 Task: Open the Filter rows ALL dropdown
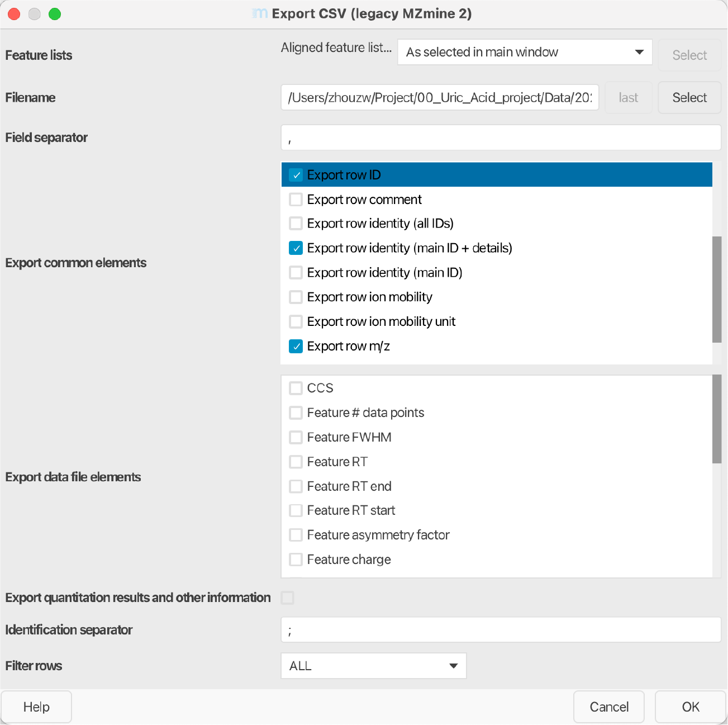(373, 666)
